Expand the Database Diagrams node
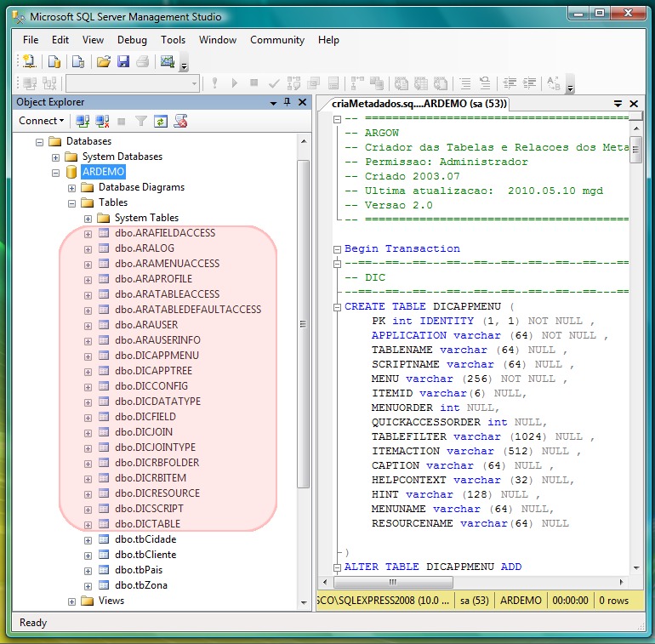This screenshot has height=644, width=655. (x=71, y=188)
